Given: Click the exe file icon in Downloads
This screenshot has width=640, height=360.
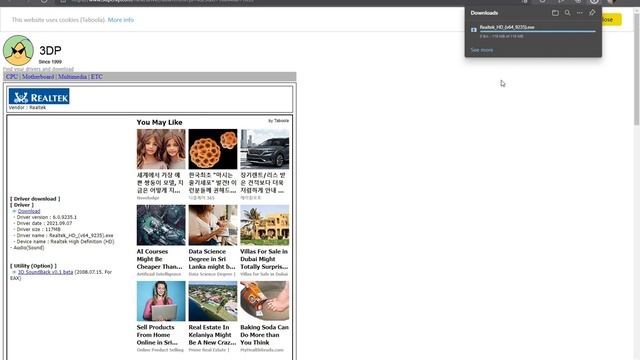Looking at the screenshot, I should [473, 30].
